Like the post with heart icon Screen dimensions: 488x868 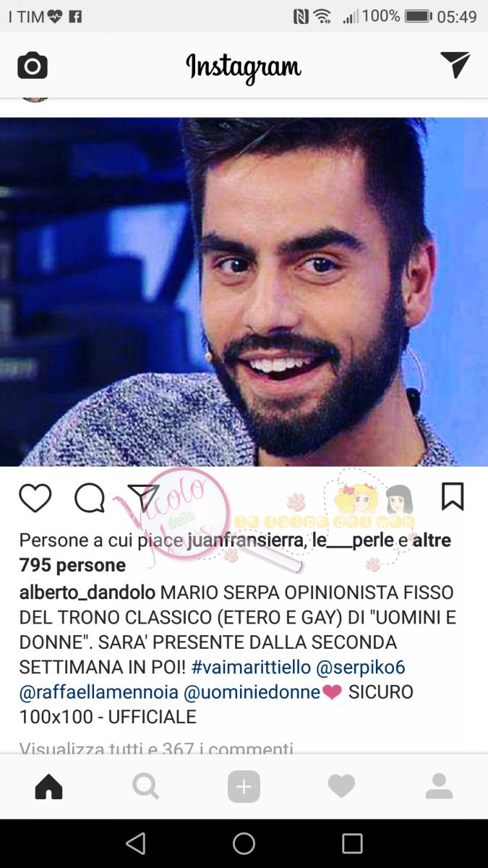35,498
